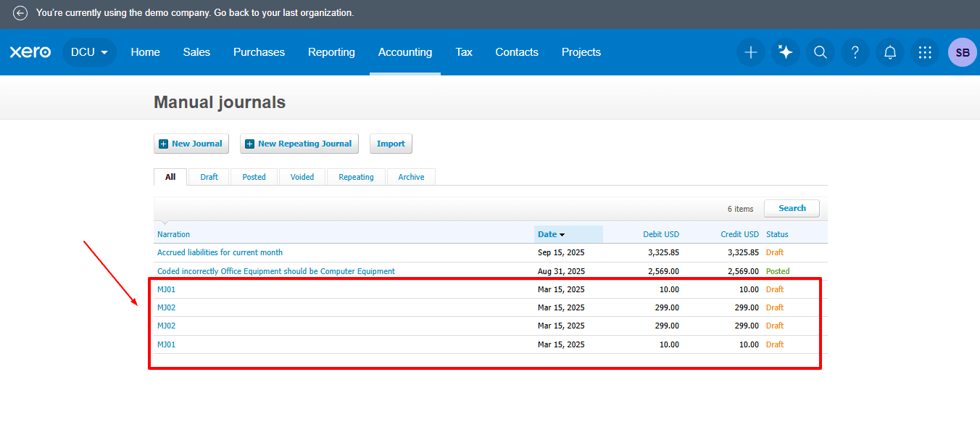Open the Date column sort dropdown
This screenshot has width=980, height=430.
(x=551, y=234)
